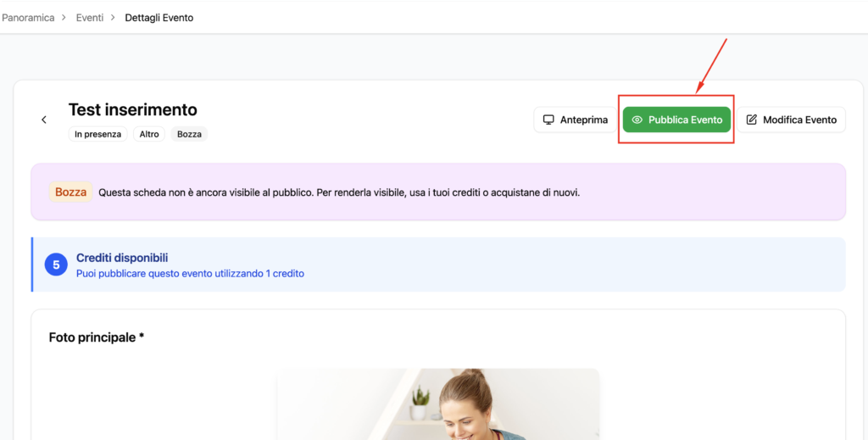Click the blue circle showing 5 credits
Image resolution: width=868 pixels, height=440 pixels.
(x=56, y=265)
